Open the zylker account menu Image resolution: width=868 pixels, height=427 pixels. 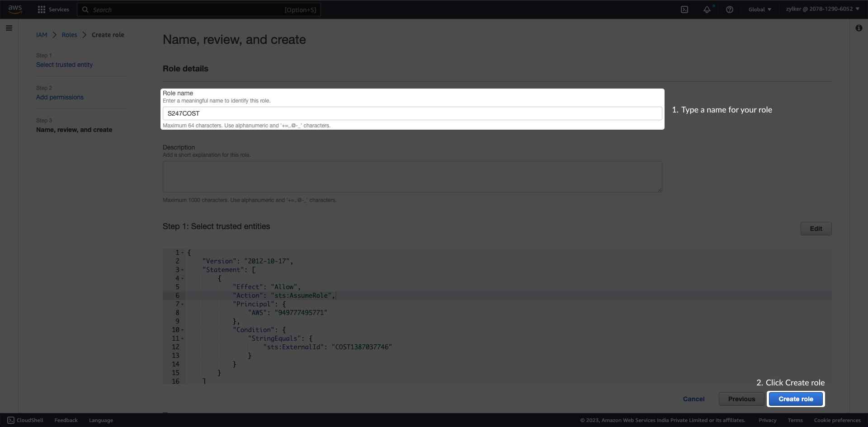point(822,9)
